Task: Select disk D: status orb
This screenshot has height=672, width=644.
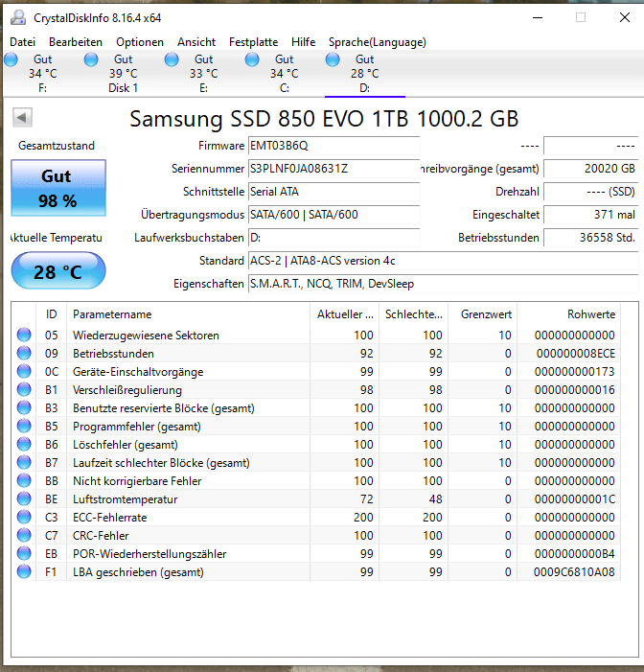Action: [x=333, y=59]
